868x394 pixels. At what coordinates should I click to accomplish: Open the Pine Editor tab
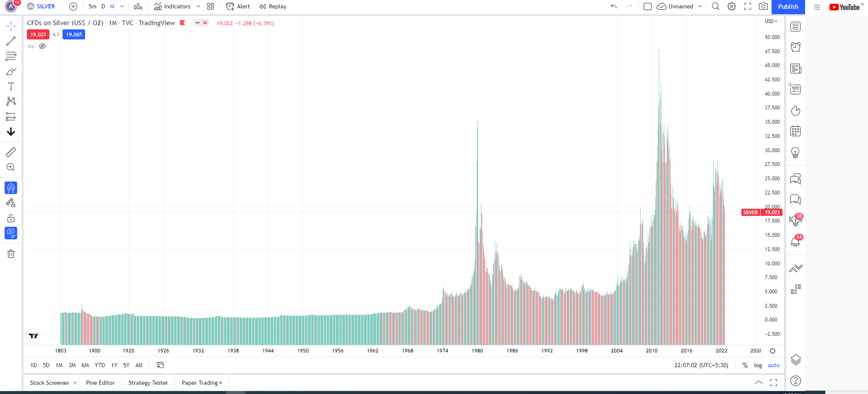click(100, 383)
